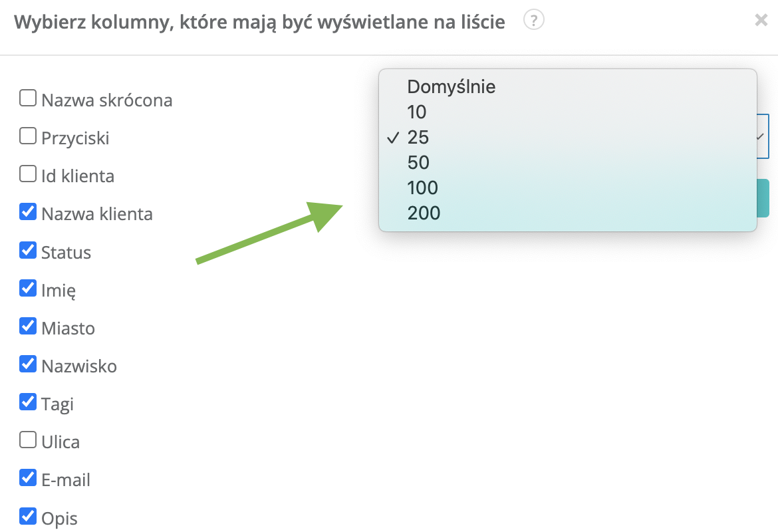Set the list size to 200
Image resolution: width=778 pixels, height=532 pixels.
pyautogui.click(x=424, y=213)
